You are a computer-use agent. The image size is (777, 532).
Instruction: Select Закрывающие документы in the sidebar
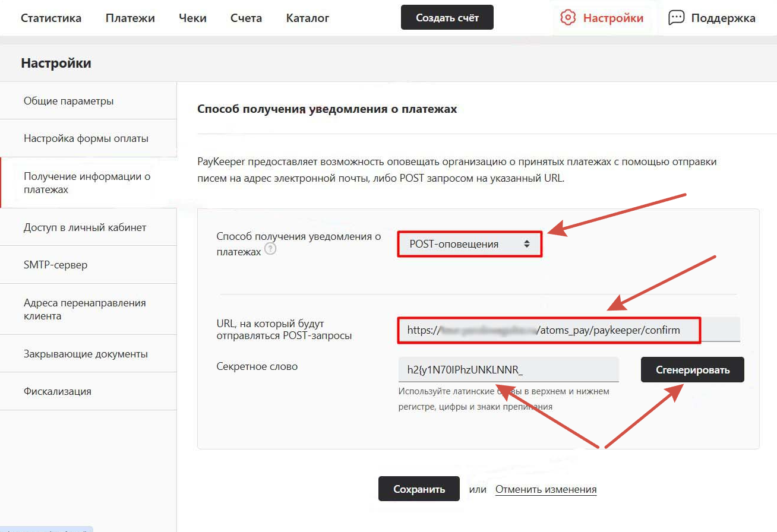(89, 354)
